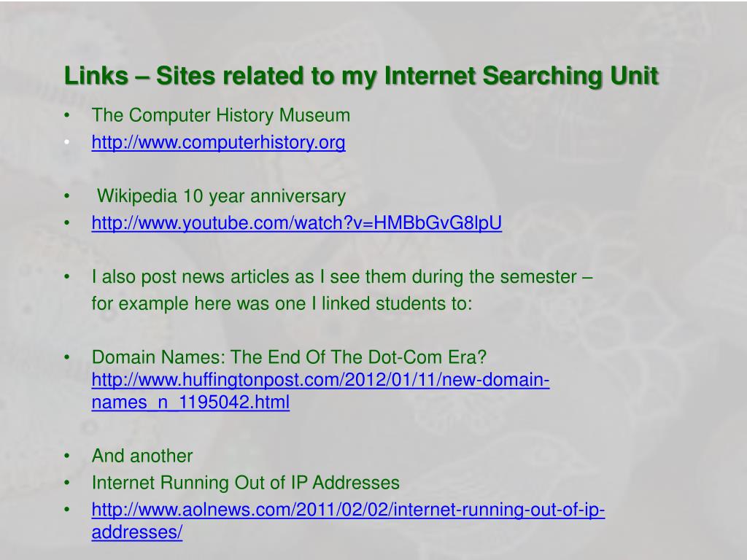Click the bullet before 'The Computer History Museum'
Image resolution: width=747 pixels, height=560 pixels.
pos(66,115)
